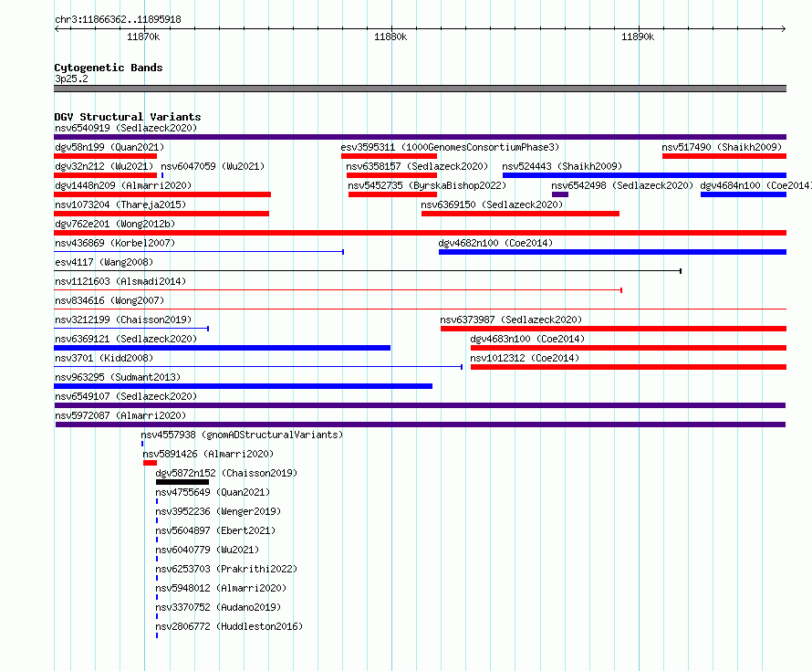Select nsv3370752 (Audano2019) label
The height and width of the screenshot is (671, 812).
pos(218,607)
